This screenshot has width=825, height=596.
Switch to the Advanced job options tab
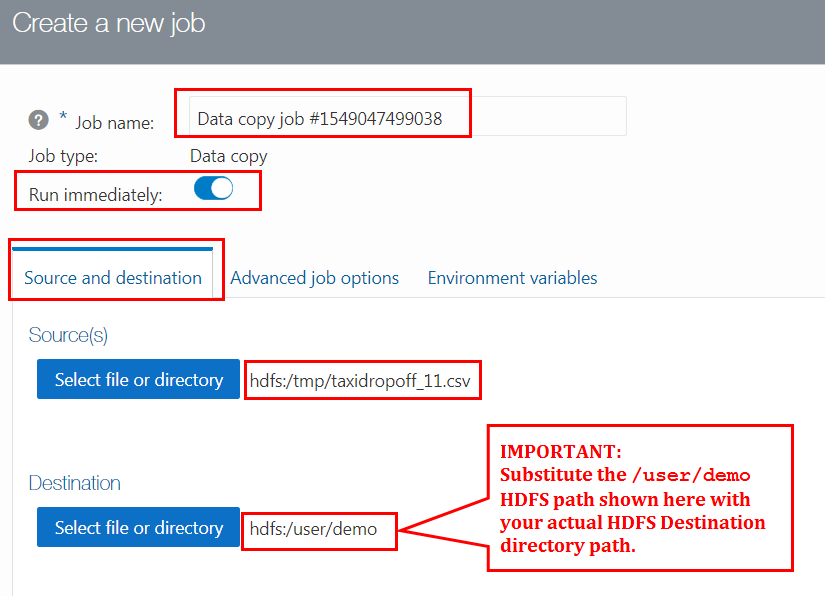point(314,278)
